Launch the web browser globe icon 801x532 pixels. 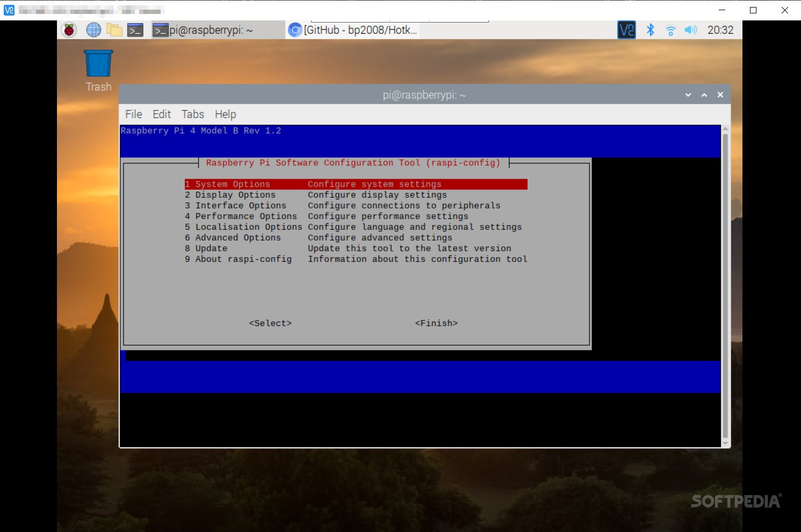click(x=93, y=30)
